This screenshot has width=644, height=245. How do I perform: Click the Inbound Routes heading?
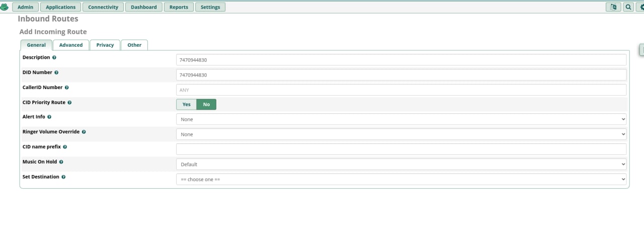tap(48, 19)
